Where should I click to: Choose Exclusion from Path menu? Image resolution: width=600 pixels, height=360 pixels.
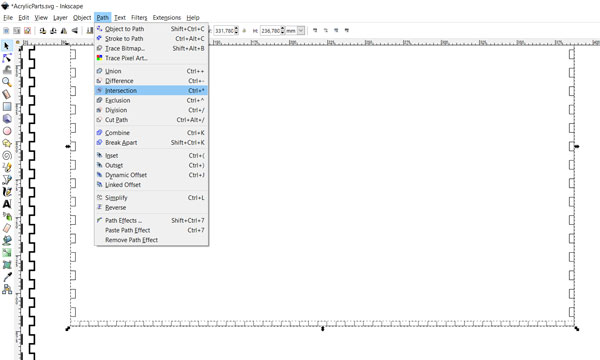(151, 100)
